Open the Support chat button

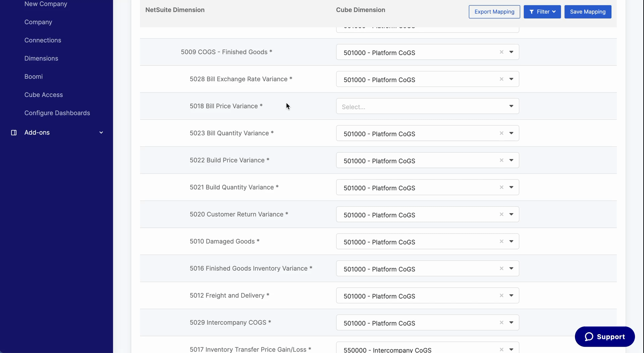605,337
